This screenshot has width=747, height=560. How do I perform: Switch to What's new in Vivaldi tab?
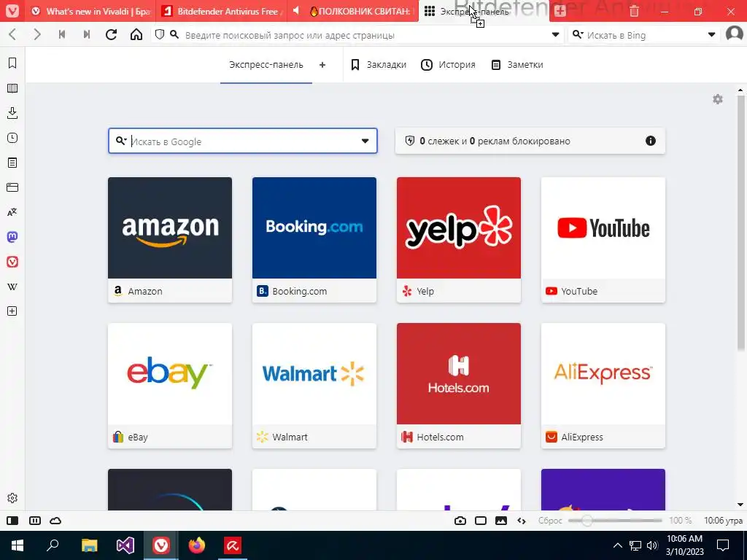(90, 11)
